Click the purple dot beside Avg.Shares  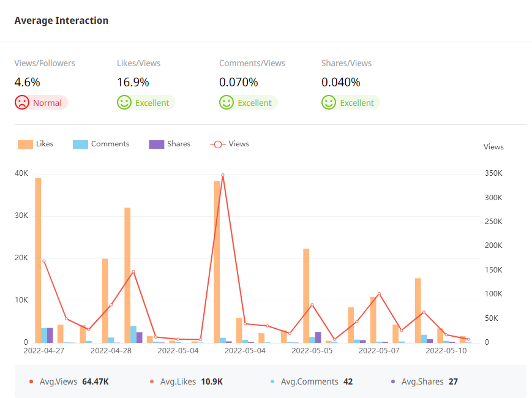393,381
